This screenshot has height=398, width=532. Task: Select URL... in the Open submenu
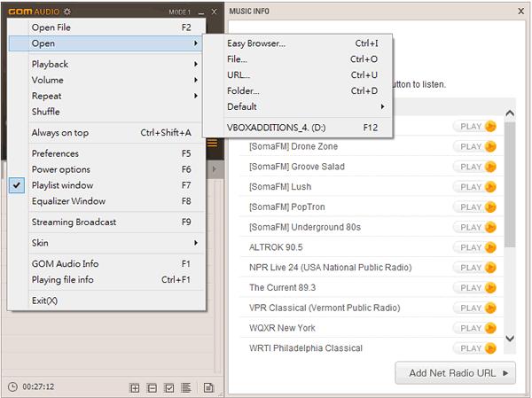pyautogui.click(x=298, y=75)
